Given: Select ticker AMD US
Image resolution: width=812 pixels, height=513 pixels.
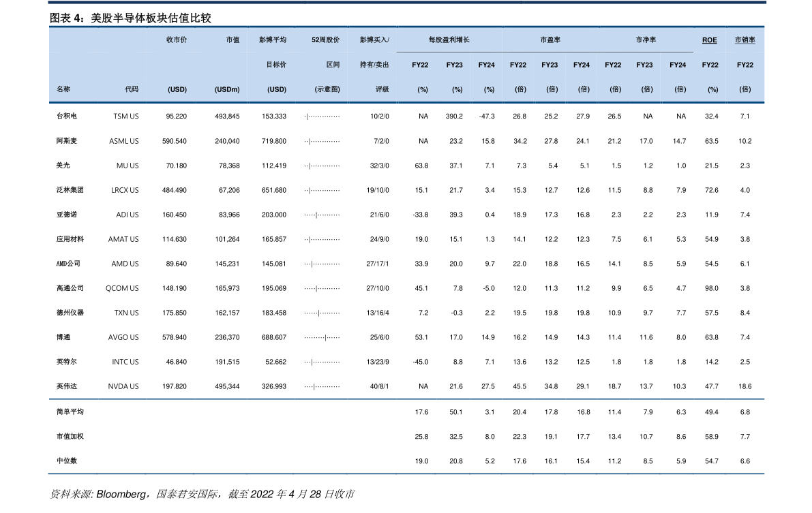Looking at the screenshot, I should click(125, 264).
